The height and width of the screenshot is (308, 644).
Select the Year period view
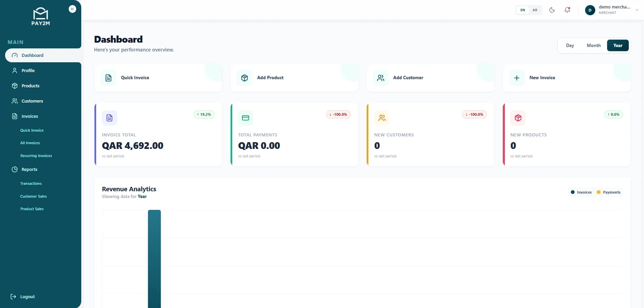618,45
